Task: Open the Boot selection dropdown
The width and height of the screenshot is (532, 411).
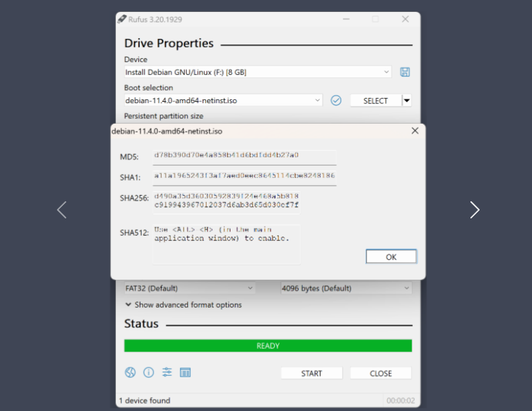Action: tap(223, 101)
